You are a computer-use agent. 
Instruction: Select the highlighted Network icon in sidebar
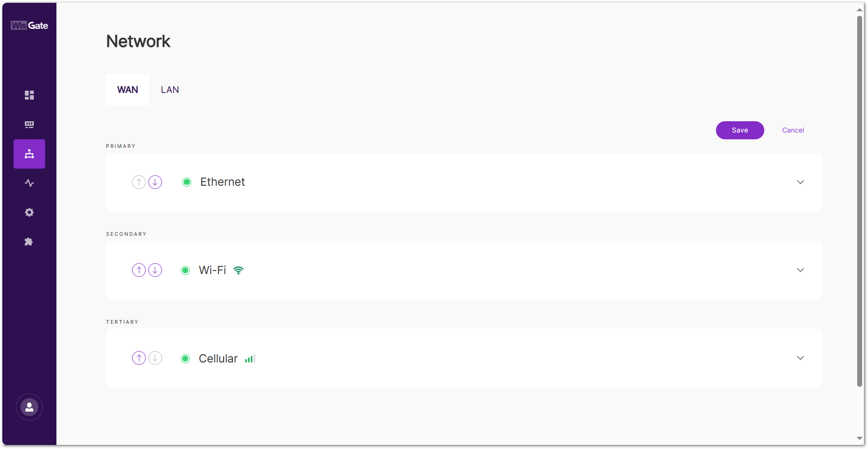[29, 154]
